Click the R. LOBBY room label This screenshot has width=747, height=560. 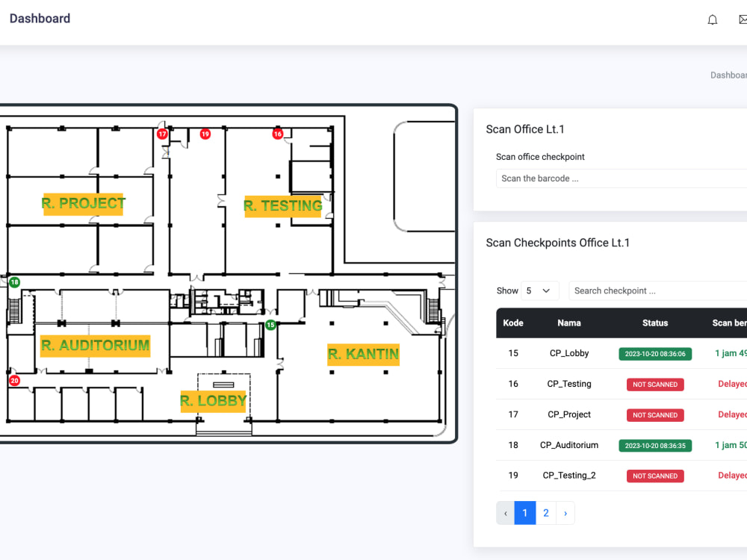coord(213,401)
